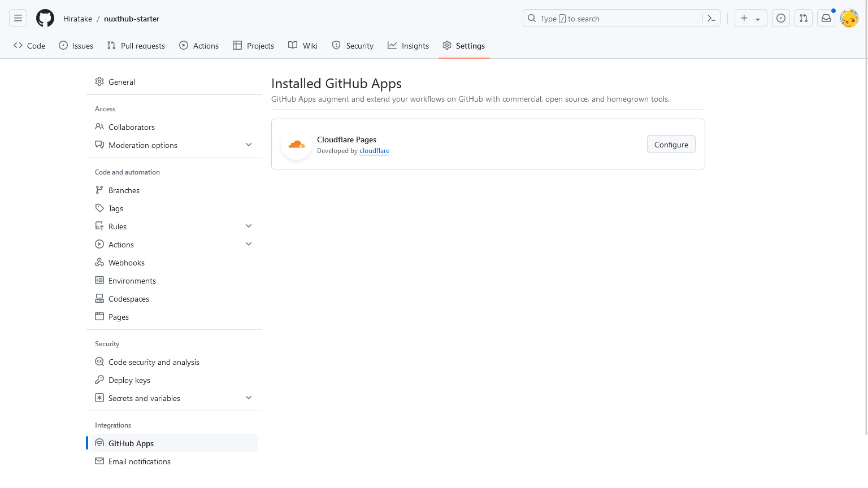Click the Environments server icon
The width and height of the screenshot is (868, 488).
coord(99,280)
